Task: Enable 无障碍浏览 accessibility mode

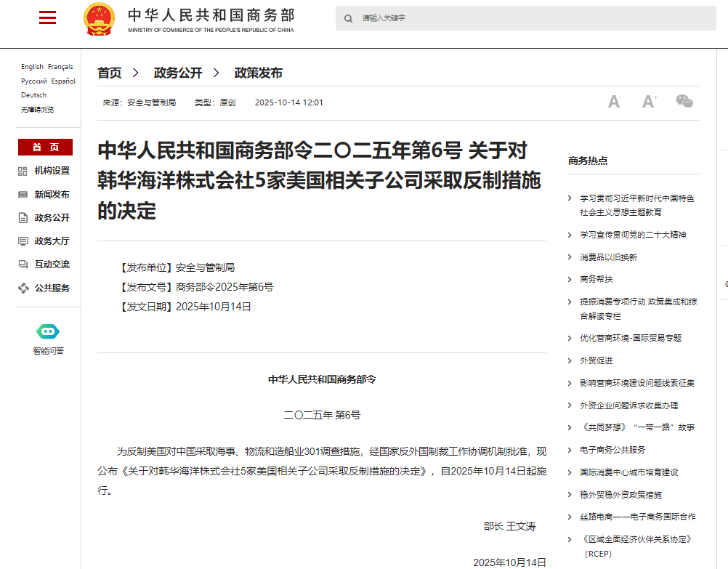Action: [37, 110]
